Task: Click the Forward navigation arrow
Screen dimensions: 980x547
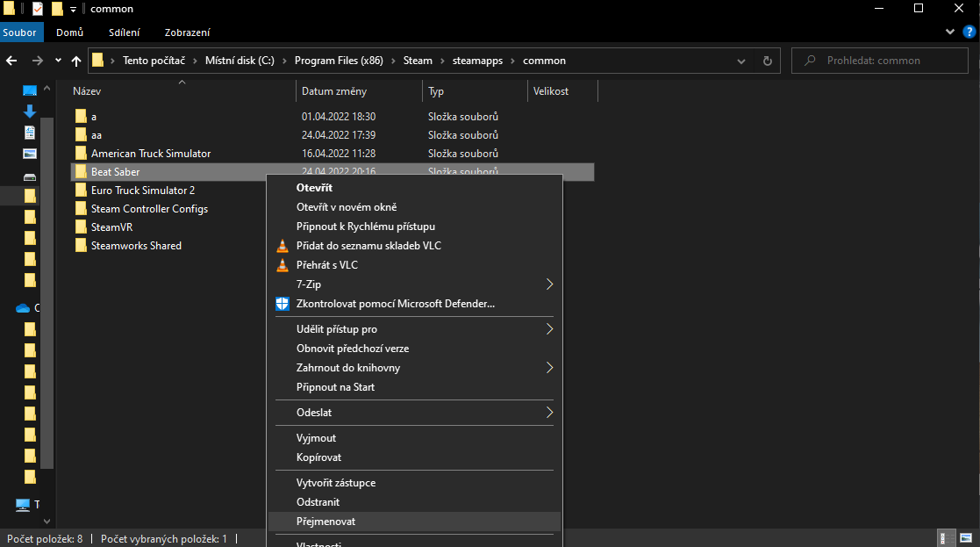Action: coord(38,61)
